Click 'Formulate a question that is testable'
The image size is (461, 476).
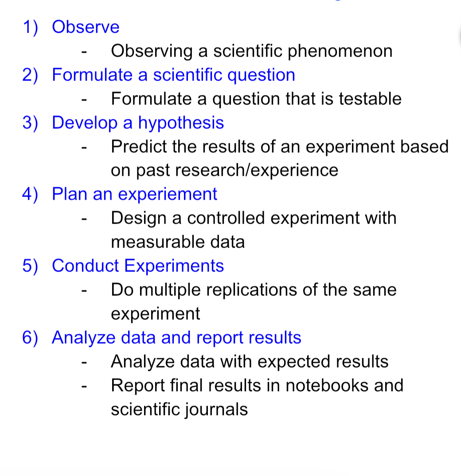(256, 99)
